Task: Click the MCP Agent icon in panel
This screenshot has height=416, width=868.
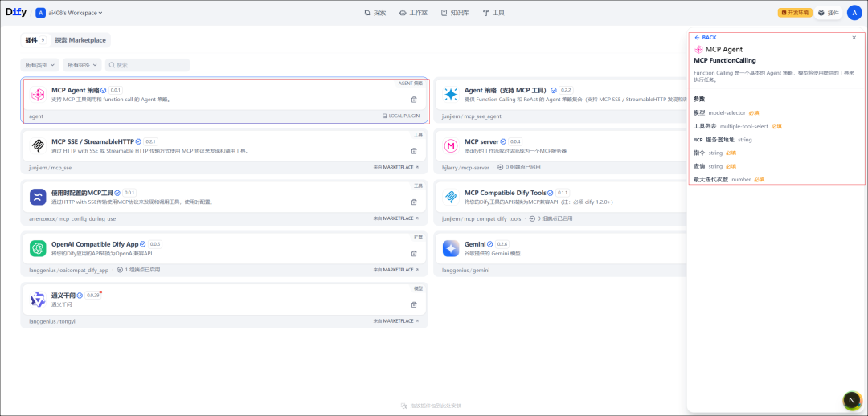Action: pos(698,49)
